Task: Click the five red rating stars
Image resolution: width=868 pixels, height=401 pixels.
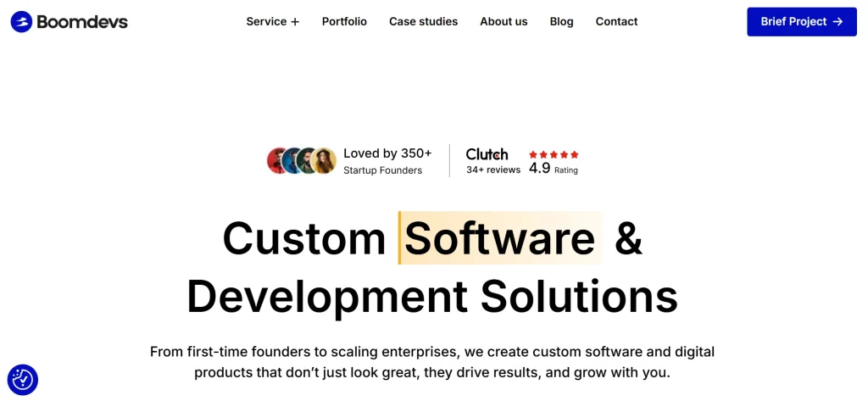Action: coord(554,154)
